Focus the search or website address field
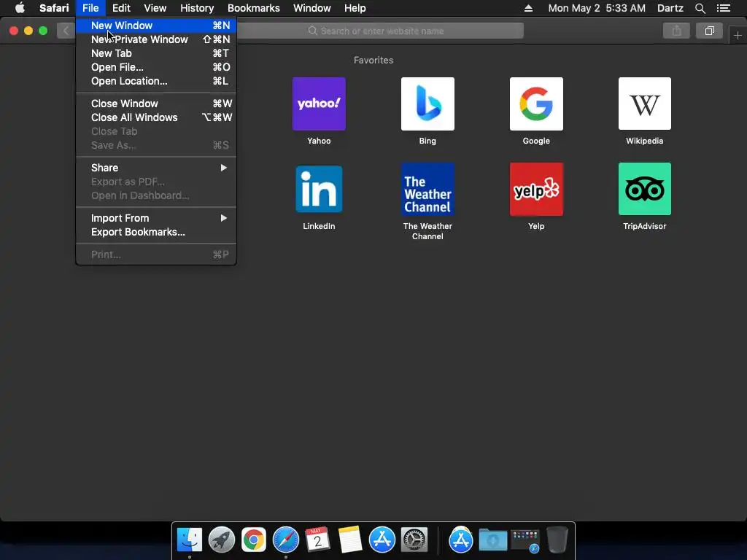Image resolution: width=747 pixels, height=560 pixels. coord(380,31)
